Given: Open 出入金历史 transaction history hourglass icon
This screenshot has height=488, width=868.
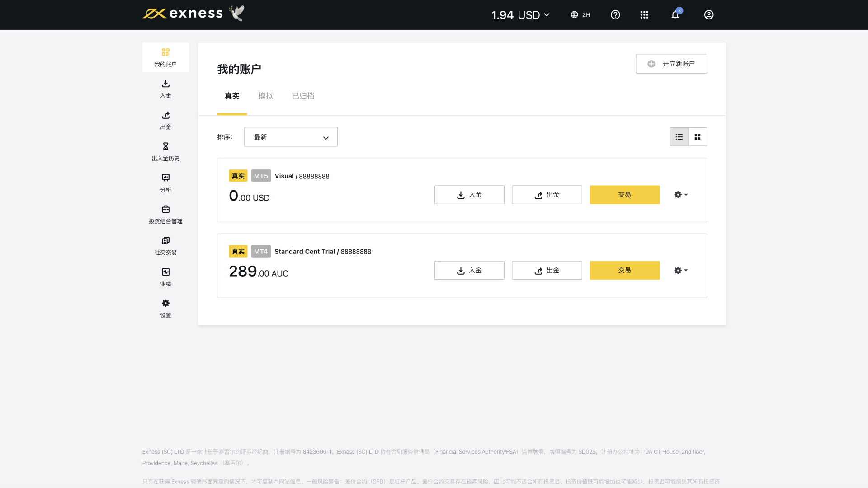Looking at the screenshot, I should (165, 147).
